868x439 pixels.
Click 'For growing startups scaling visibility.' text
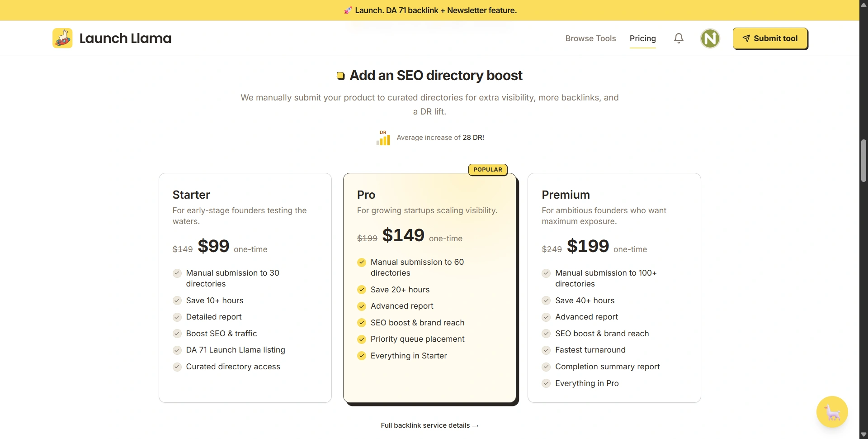tap(427, 210)
